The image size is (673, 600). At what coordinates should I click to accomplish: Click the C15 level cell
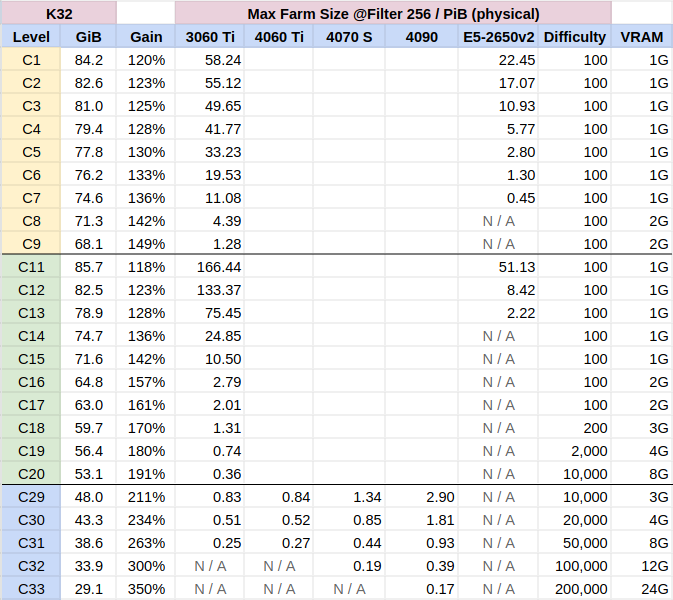(x=31, y=359)
